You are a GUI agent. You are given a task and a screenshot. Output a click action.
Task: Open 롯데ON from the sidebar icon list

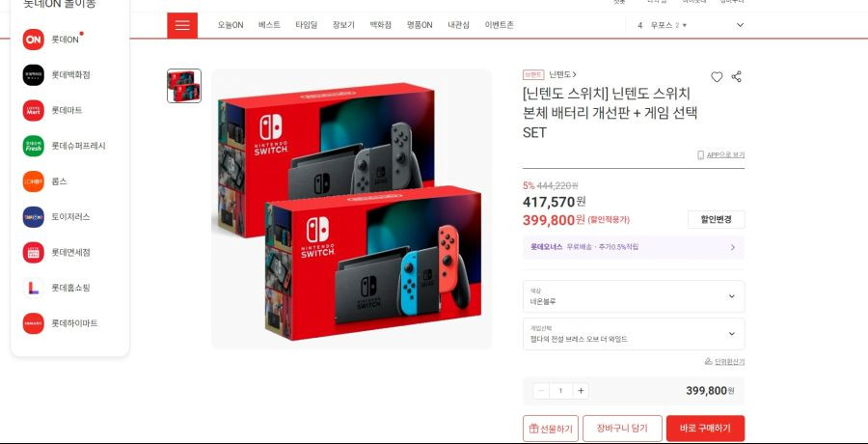point(33,40)
